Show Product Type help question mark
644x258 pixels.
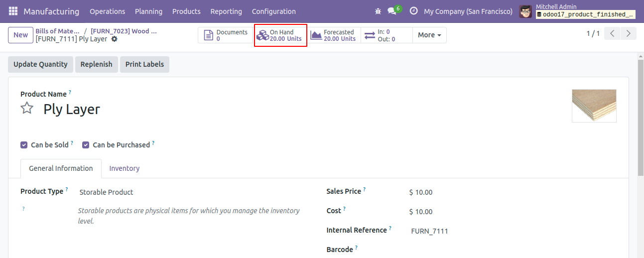[66, 189]
